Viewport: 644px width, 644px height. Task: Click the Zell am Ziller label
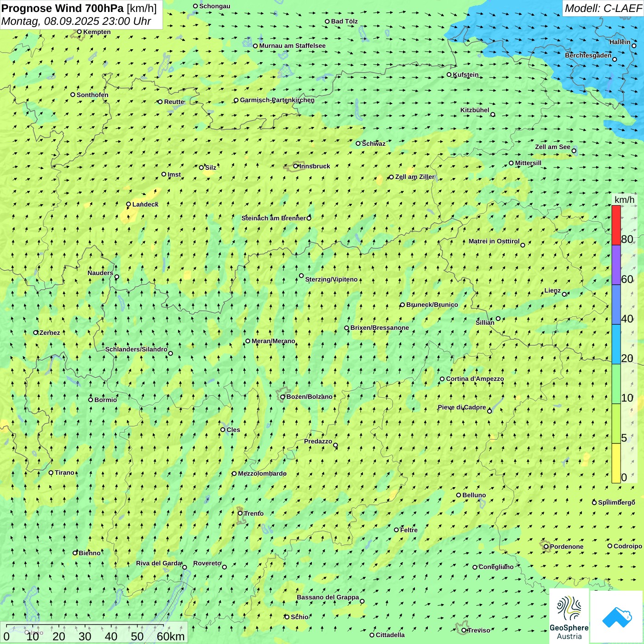(x=414, y=177)
